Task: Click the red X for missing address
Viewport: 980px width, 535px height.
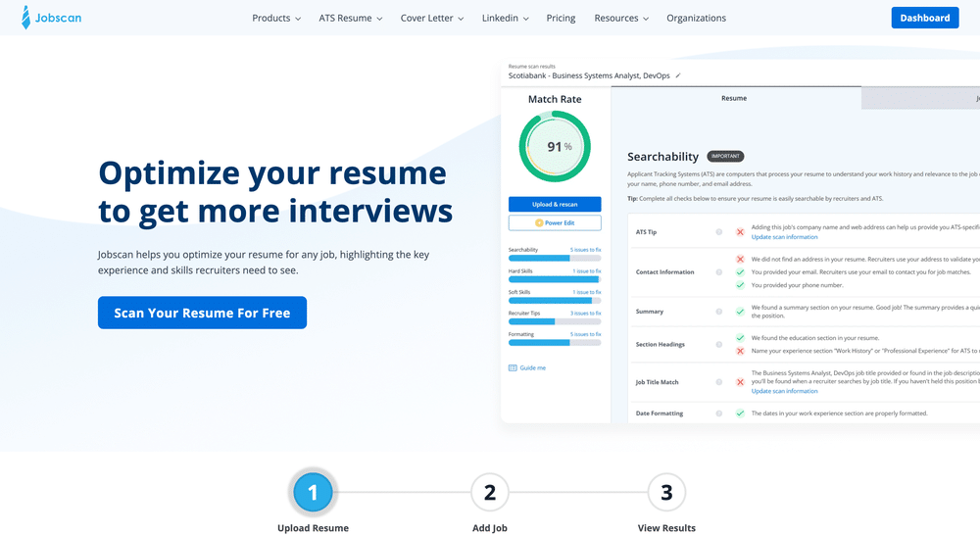Action: click(740, 259)
